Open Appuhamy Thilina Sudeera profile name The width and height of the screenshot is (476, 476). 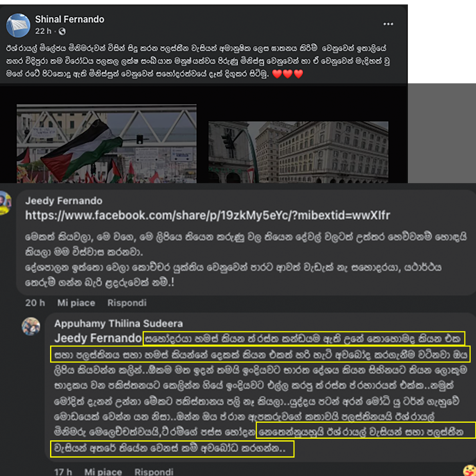coord(118,323)
